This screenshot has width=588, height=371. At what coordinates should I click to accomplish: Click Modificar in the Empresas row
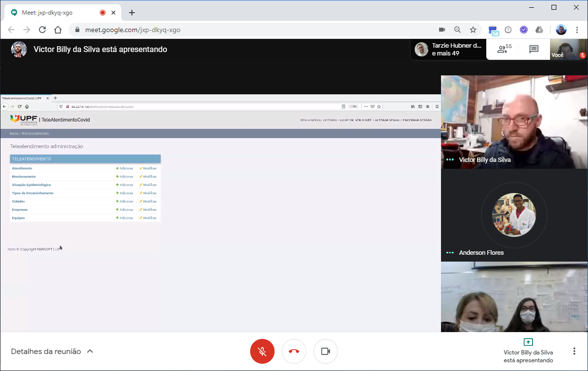[x=148, y=210]
